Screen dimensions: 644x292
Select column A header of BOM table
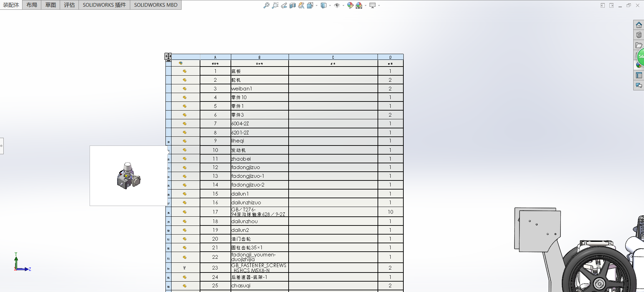tap(215, 57)
